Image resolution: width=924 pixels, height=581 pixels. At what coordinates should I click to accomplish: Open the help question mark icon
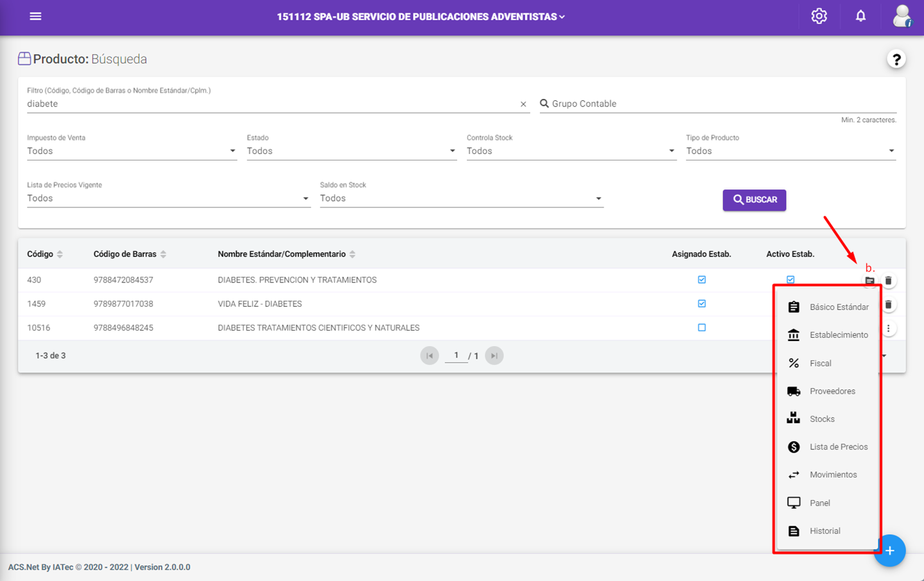896,60
